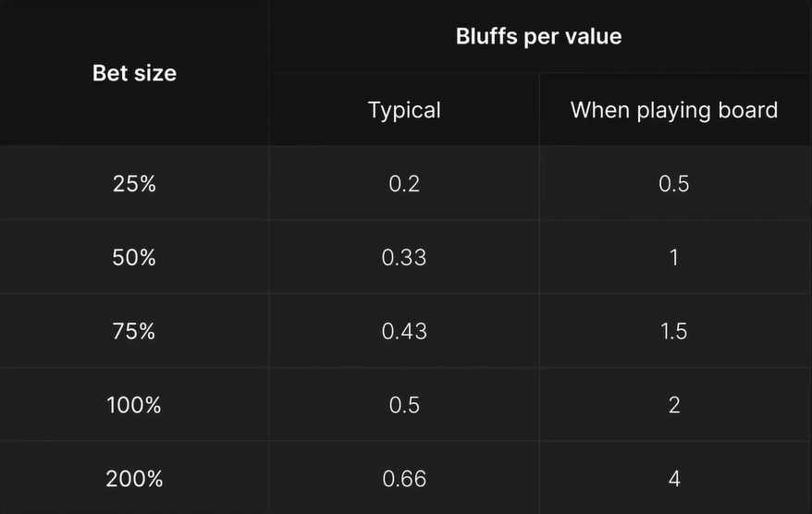Select the 0.33 typical value cell

click(404, 257)
